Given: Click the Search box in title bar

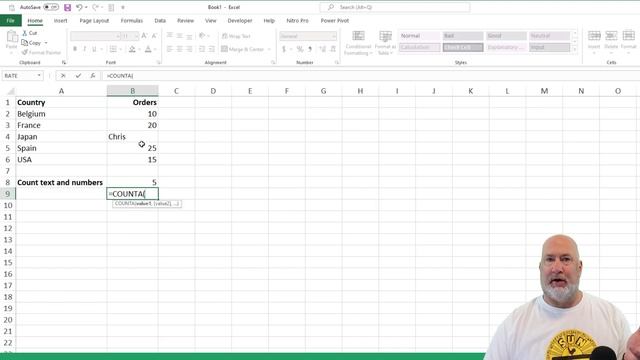Looking at the screenshot, I should (x=395, y=7).
